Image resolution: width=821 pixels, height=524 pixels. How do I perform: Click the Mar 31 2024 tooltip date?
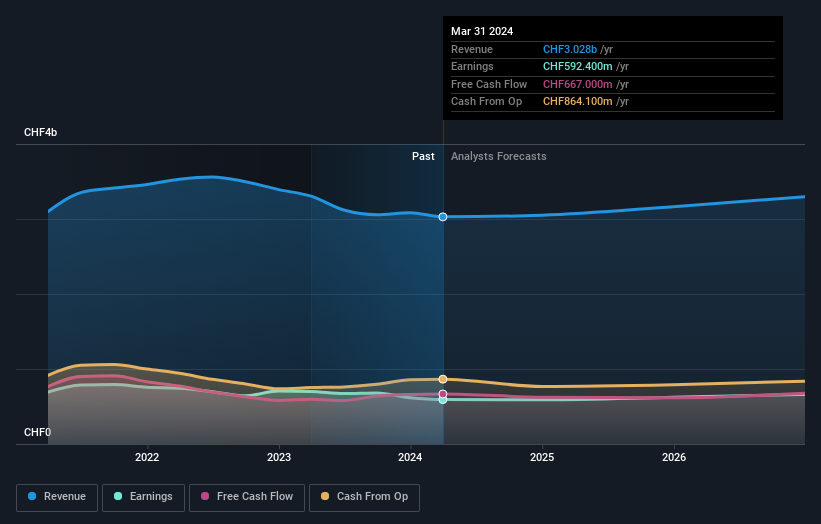pos(482,31)
